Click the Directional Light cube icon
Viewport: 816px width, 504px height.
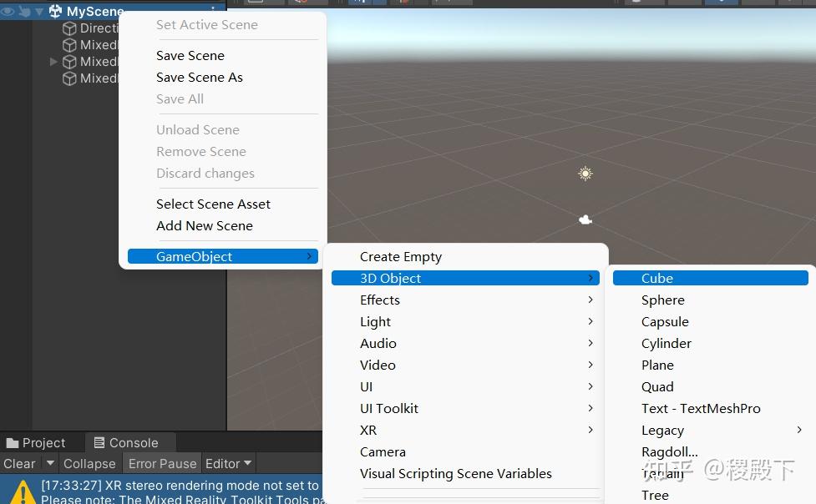pos(69,28)
